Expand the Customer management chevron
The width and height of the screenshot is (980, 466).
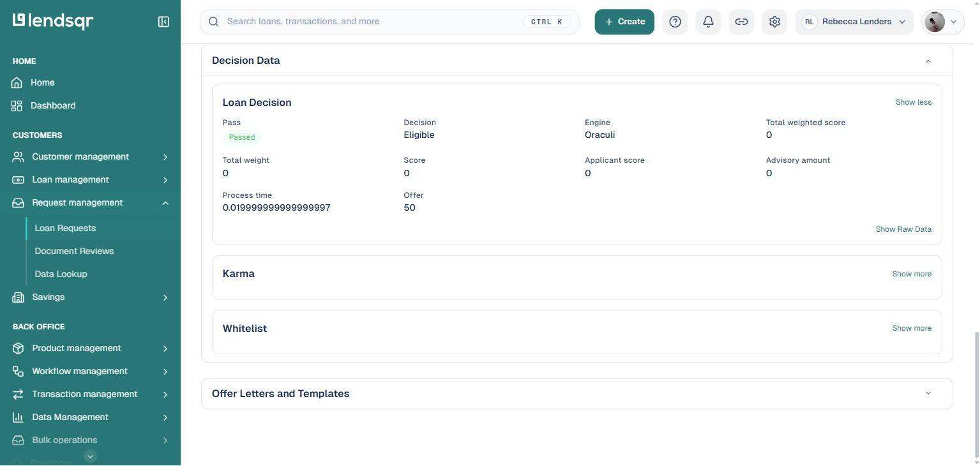165,157
